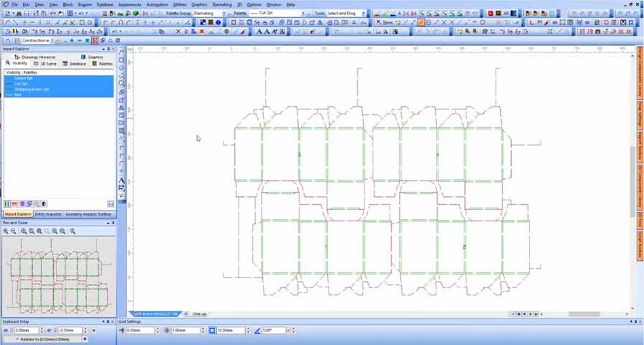Open the Palette 'Cut 2pt' dropdown
The width and height of the screenshot is (644, 345).
tap(303, 13)
